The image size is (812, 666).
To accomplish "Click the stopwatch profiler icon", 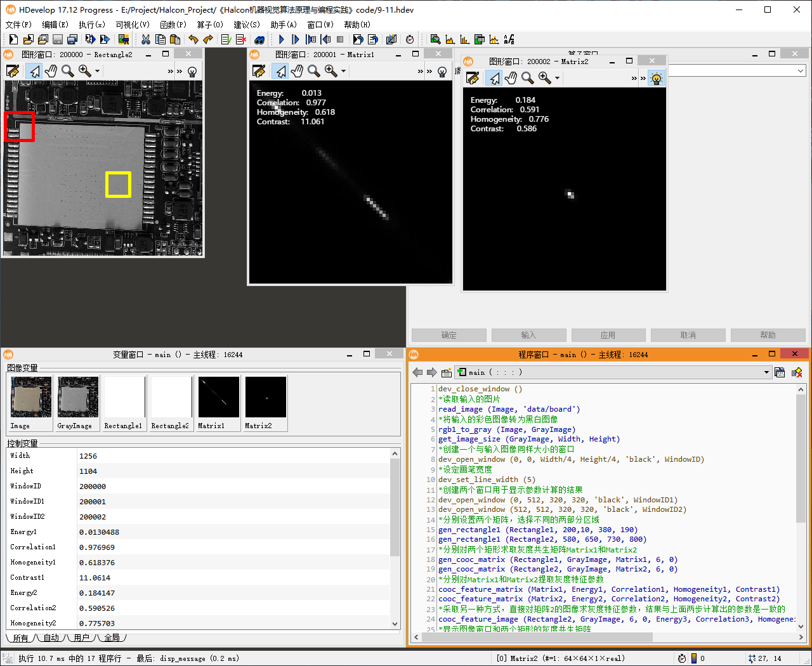I will click(410, 39).
